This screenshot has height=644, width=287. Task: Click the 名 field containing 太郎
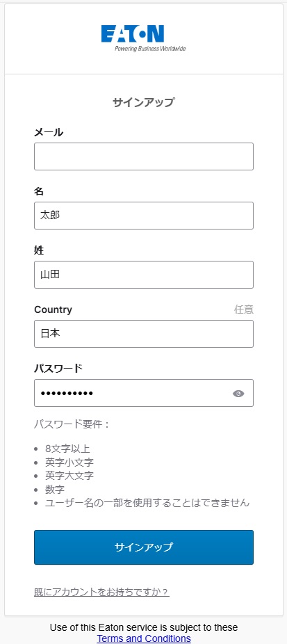point(144,216)
